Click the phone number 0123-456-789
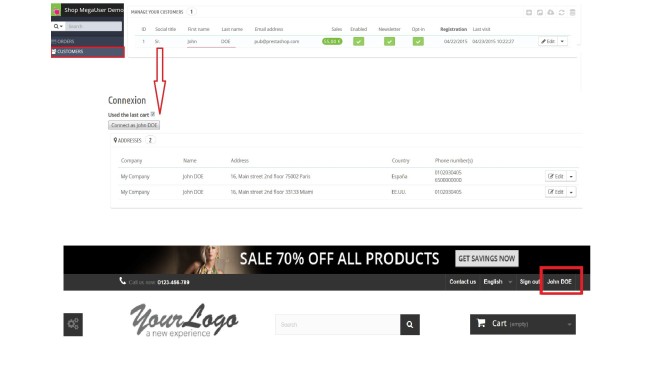 pyautogui.click(x=173, y=282)
